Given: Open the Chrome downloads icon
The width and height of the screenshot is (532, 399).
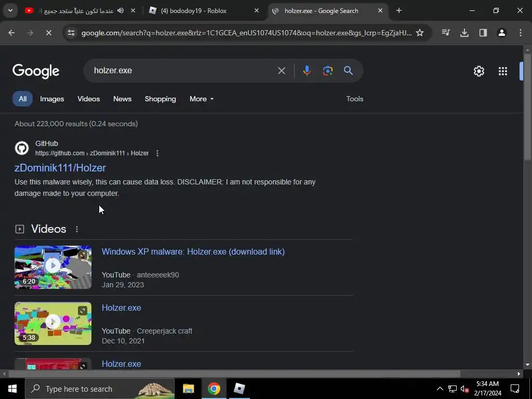Looking at the screenshot, I should tap(464, 33).
